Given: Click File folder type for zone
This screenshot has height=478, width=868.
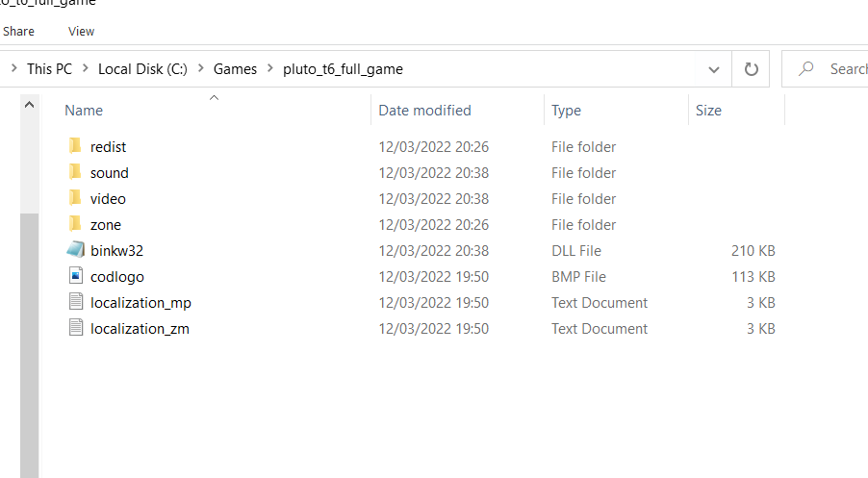Looking at the screenshot, I should [x=583, y=225].
